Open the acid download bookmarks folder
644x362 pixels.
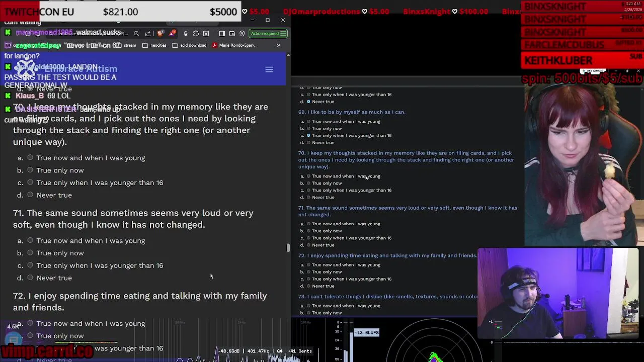point(190,45)
